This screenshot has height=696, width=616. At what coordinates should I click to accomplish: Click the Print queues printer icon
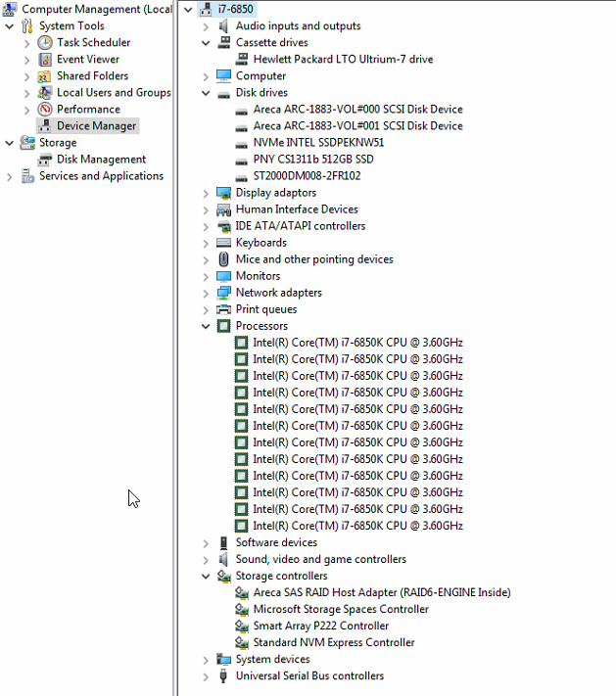click(x=224, y=309)
